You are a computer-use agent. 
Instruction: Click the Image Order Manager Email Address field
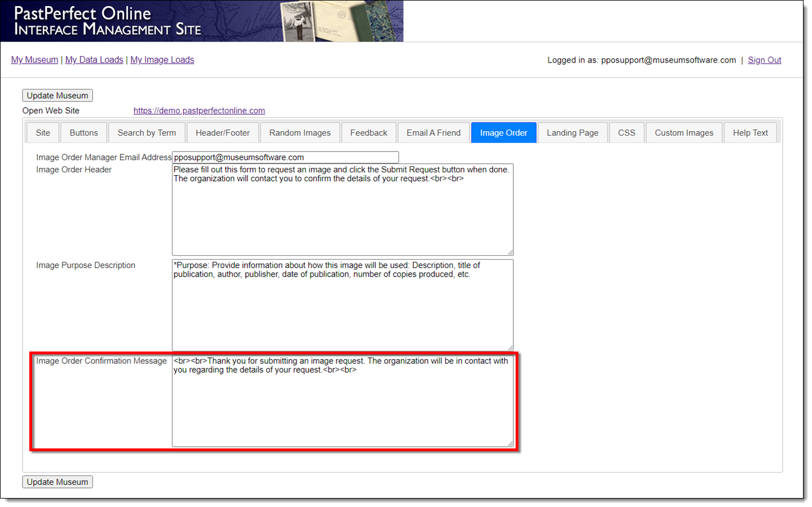click(x=285, y=158)
